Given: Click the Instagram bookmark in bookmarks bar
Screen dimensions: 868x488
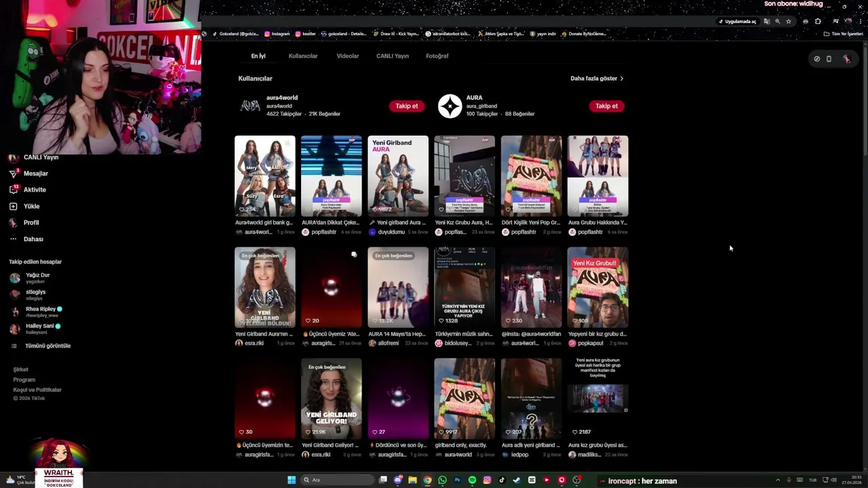Looking at the screenshot, I should (277, 34).
